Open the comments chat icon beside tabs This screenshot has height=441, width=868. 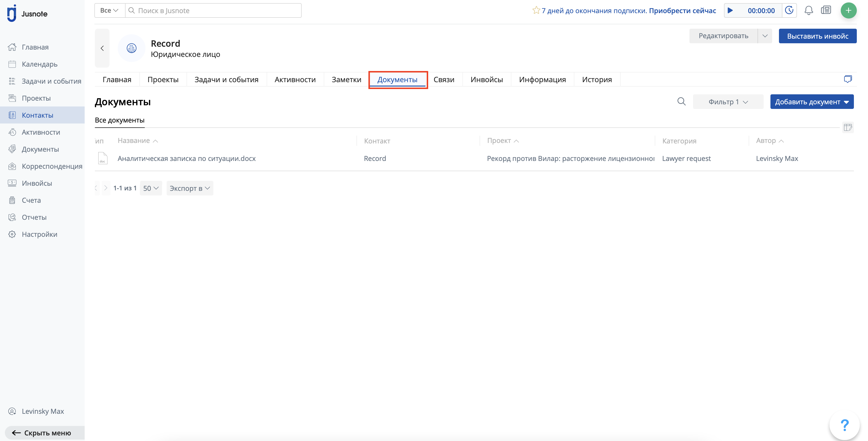(x=848, y=79)
